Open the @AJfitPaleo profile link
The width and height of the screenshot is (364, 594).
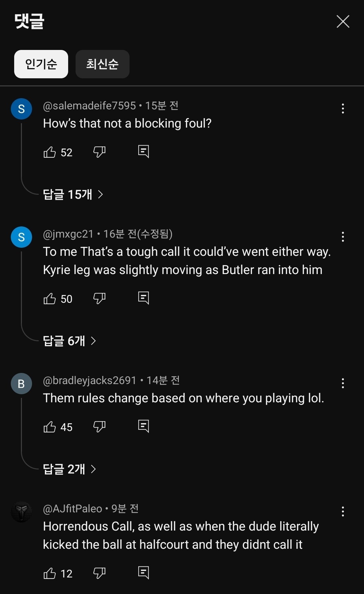pyautogui.click(x=73, y=509)
